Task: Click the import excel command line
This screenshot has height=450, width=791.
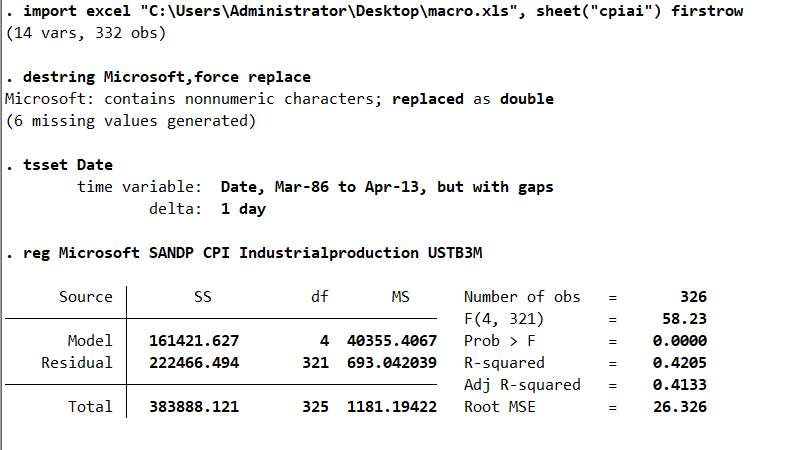Action: (380, 11)
